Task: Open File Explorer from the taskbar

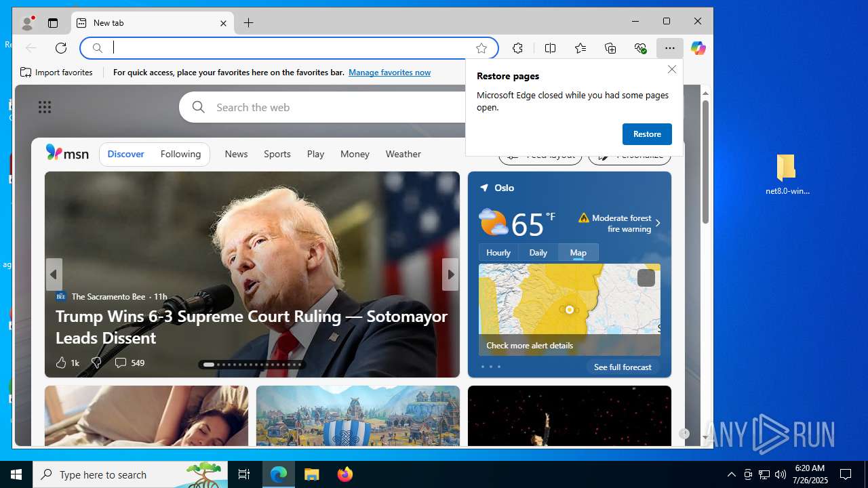Action: tap(312, 474)
